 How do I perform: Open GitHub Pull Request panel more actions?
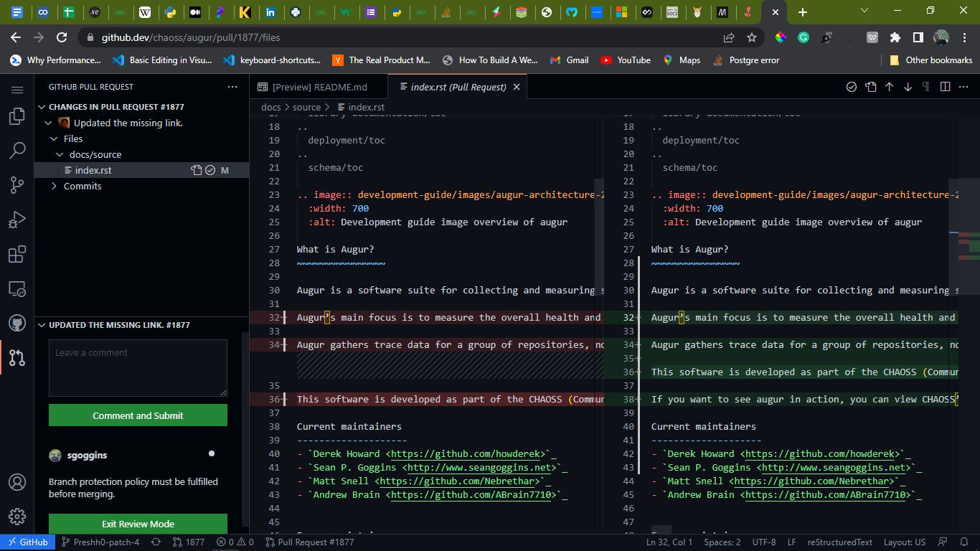click(232, 87)
